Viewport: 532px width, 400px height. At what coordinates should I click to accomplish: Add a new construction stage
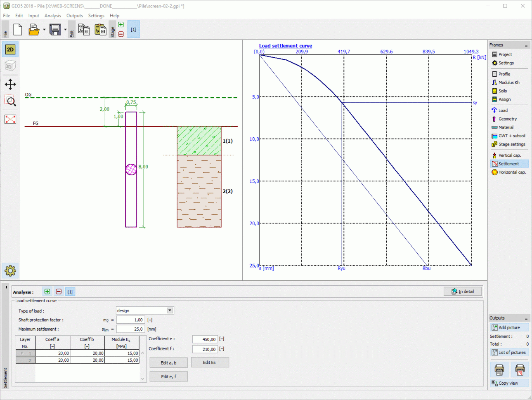point(121,25)
